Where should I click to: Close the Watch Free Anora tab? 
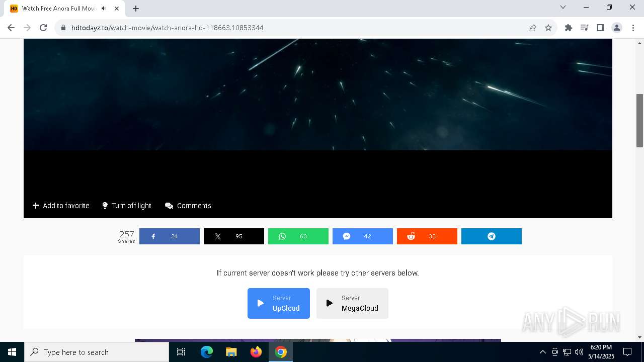117,9
